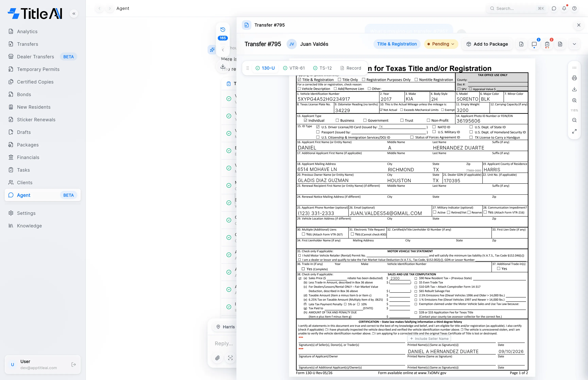Viewport: 588px width, 380px height.
Task: Toggle the Not Actual mileage checkbox
Action: click(381, 110)
